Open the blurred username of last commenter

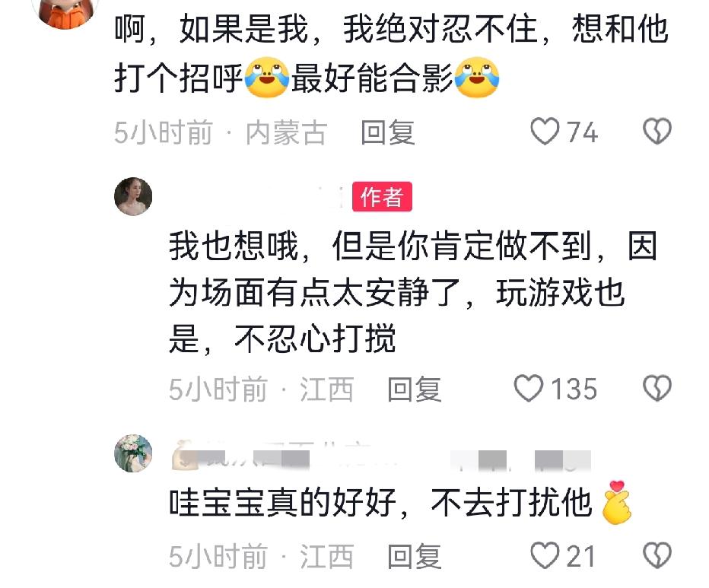click(381, 458)
